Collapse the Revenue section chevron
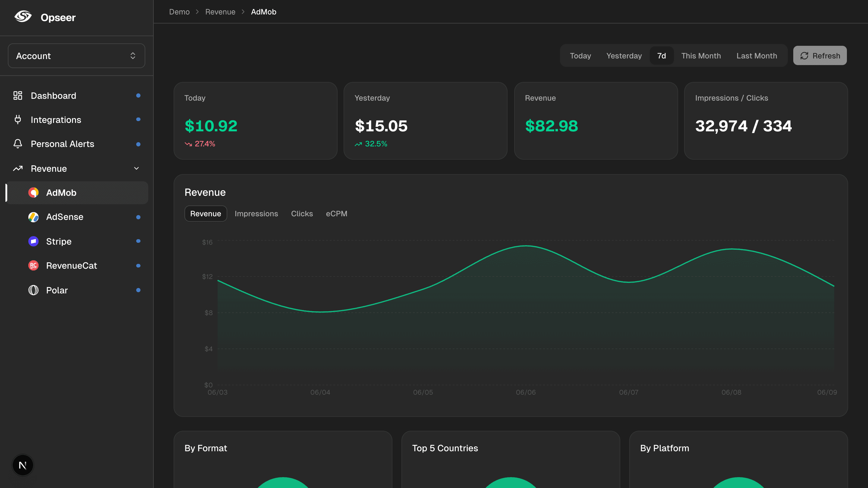The width and height of the screenshot is (868, 488). [137, 168]
